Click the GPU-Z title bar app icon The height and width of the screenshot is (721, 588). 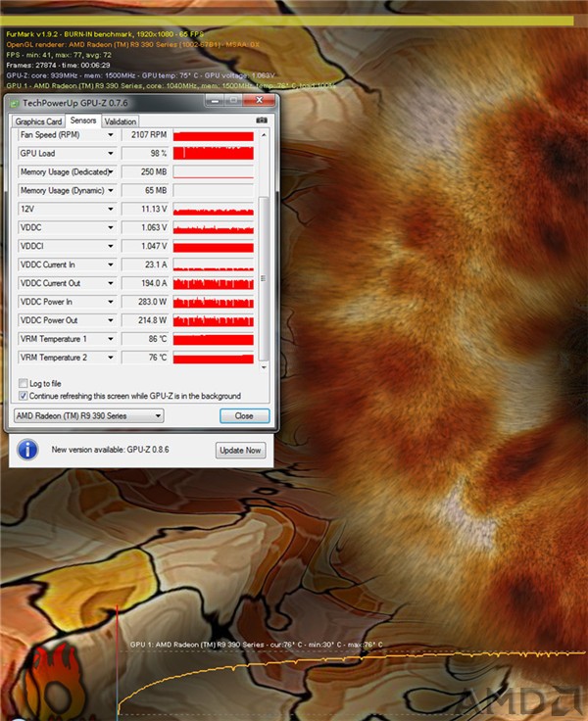click(x=15, y=103)
